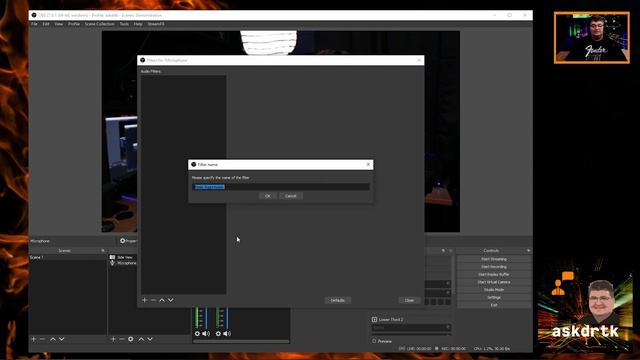
Task: Move the source down in the Sources panel
Action: click(150, 339)
